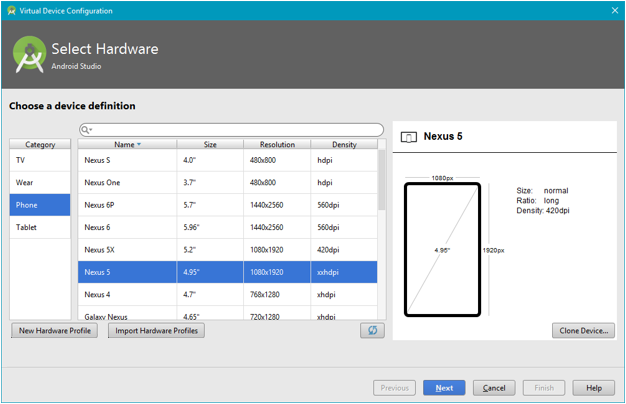Select the Nexus One row
The width and height of the screenshot is (626, 404).
(x=228, y=183)
